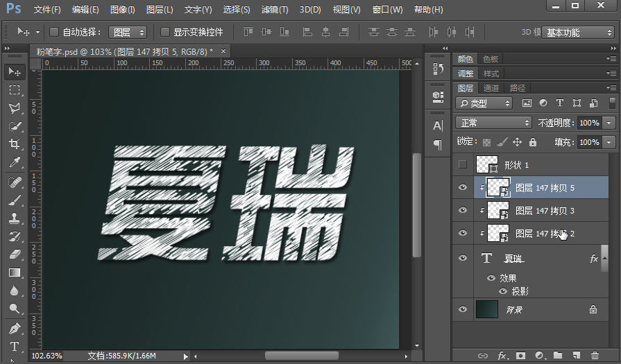Open the 3D panel icon
621x364 pixels.
[438, 97]
